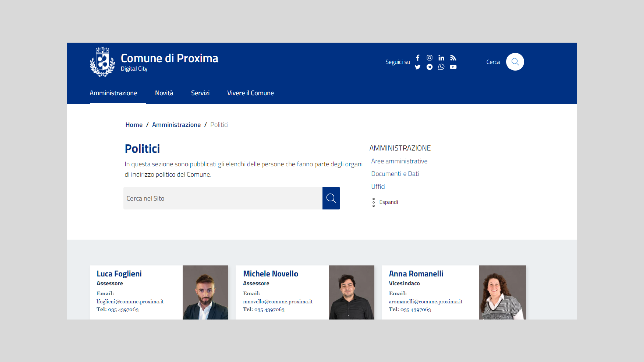Open the YouTube social icon
644x362 pixels.
(453, 67)
